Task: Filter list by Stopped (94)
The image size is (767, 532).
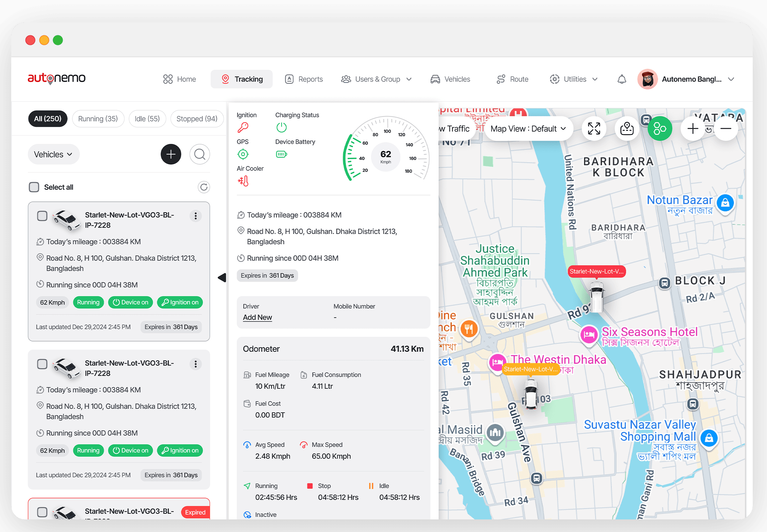Action: click(197, 119)
